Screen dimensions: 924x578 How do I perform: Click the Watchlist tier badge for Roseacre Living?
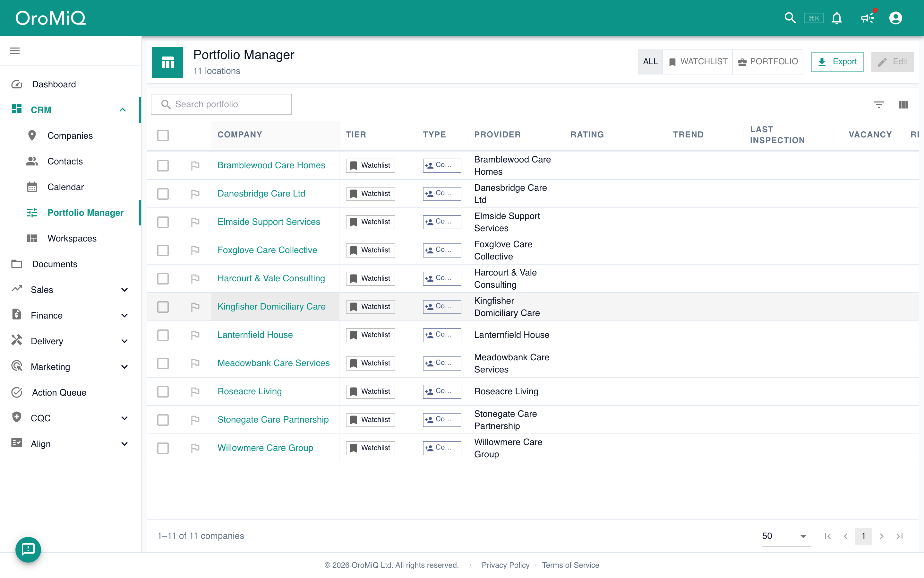(x=370, y=391)
